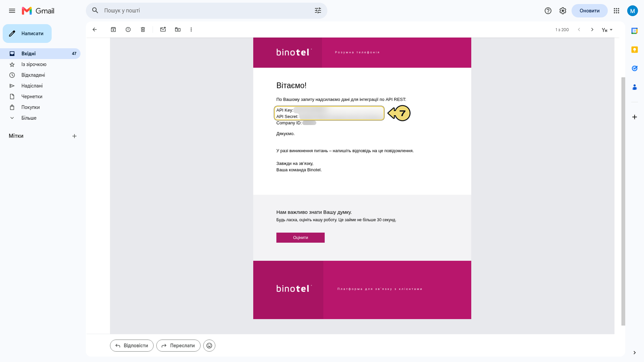This screenshot has width=644, height=362.
Task: Click the '1 з 200' counter
Action: pyautogui.click(x=562, y=30)
